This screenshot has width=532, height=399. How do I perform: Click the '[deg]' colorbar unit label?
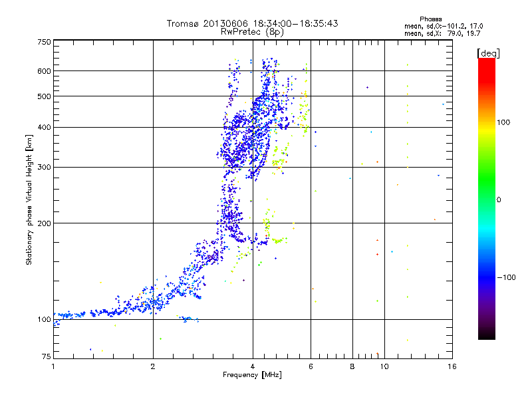click(x=488, y=53)
